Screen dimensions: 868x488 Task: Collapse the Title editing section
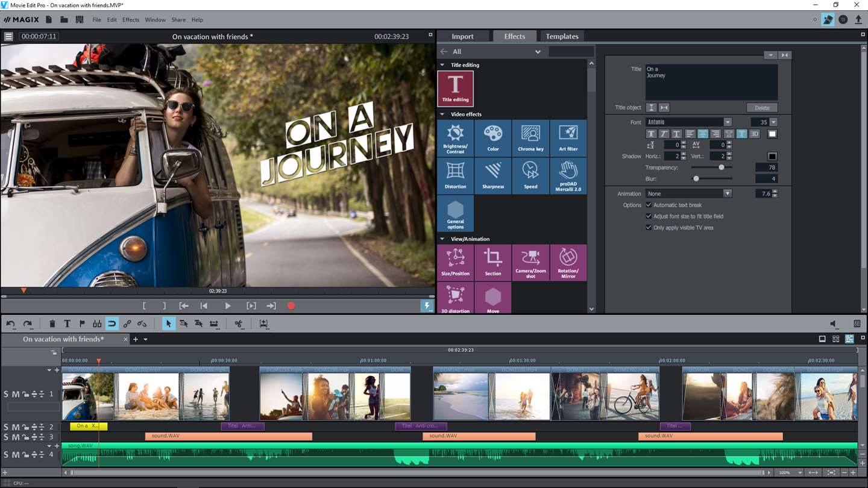pyautogui.click(x=442, y=65)
